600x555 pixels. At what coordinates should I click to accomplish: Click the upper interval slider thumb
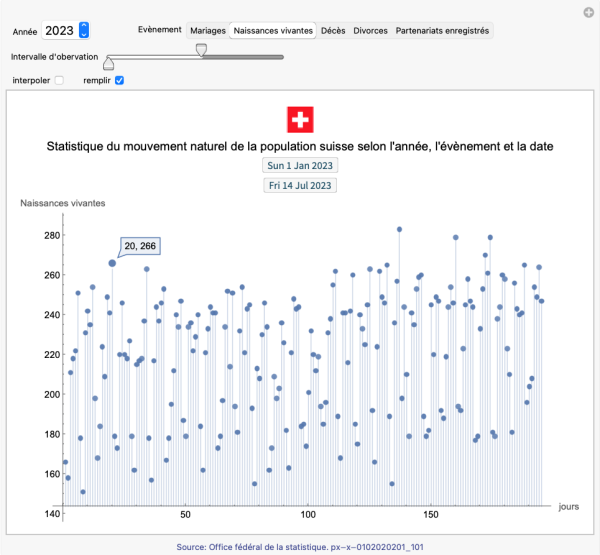click(202, 49)
